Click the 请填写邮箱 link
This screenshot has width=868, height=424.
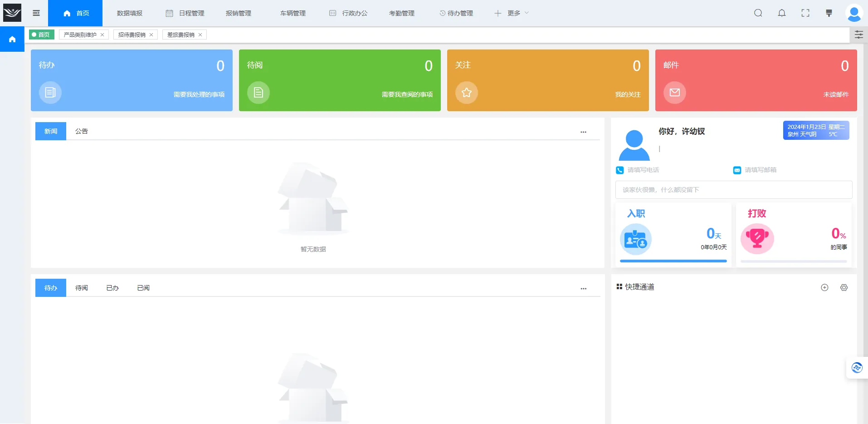pos(761,170)
